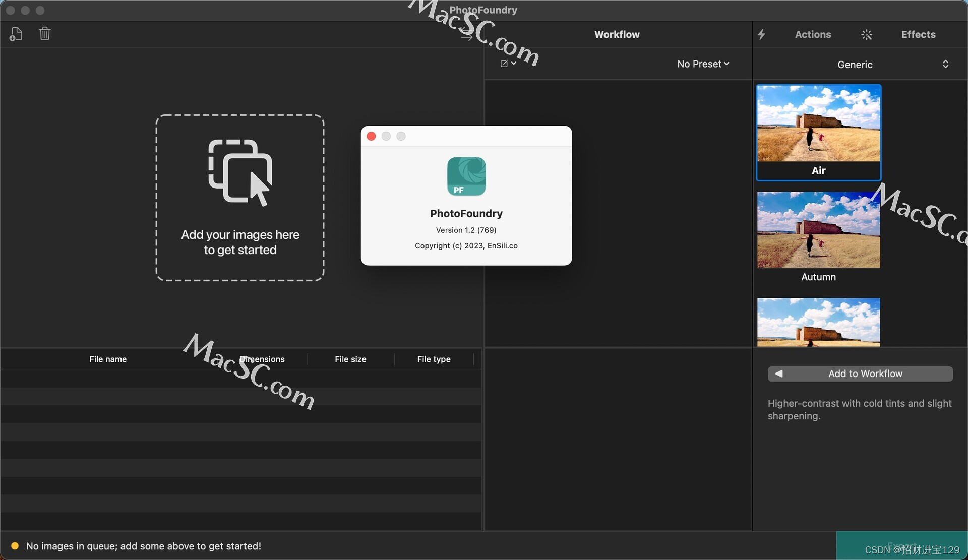
Task: Click the lightning bolt Actions icon
Action: (761, 34)
